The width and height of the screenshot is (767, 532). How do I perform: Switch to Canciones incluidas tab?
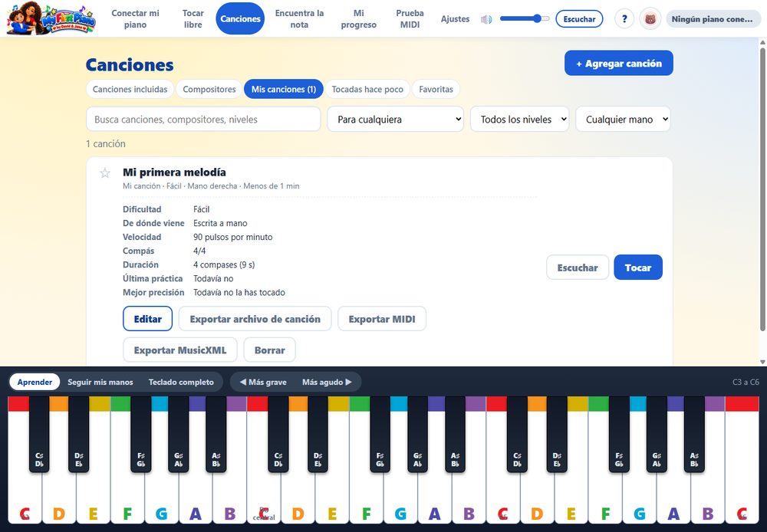point(130,89)
